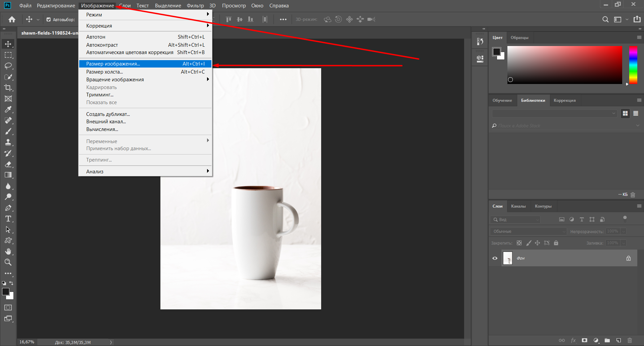Select the Path Selection tool
The width and height of the screenshot is (644, 346).
[x=8, y=230]
